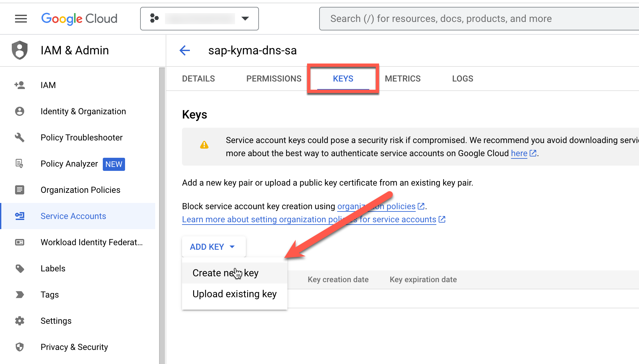Viewport: 639px width, 364px height.
Task: Switch to the PERMISSIONS tab
Action: coord(274,79)
